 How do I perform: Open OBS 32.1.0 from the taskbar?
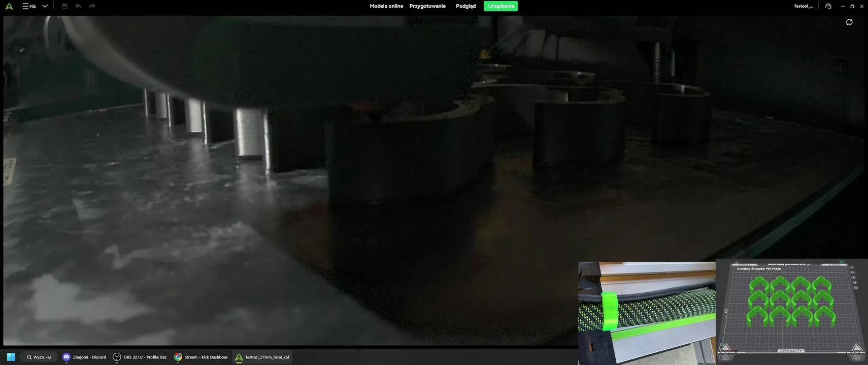coord(140,357)
